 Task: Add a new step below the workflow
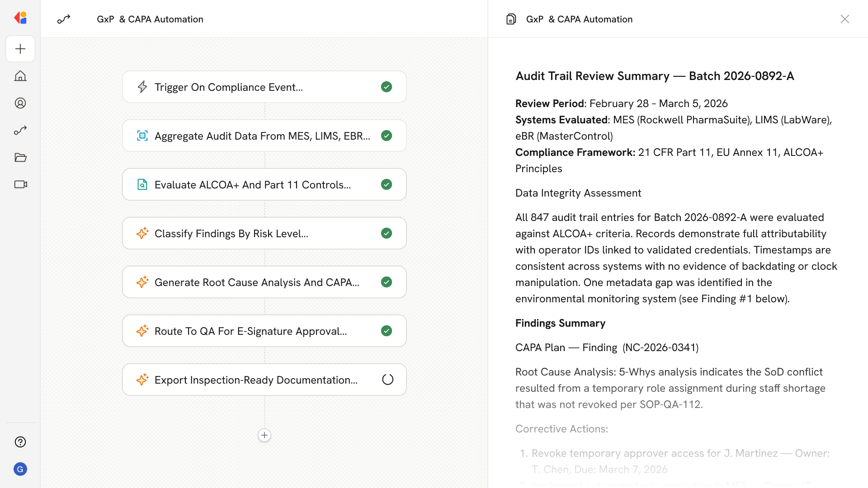coord(264,435)
